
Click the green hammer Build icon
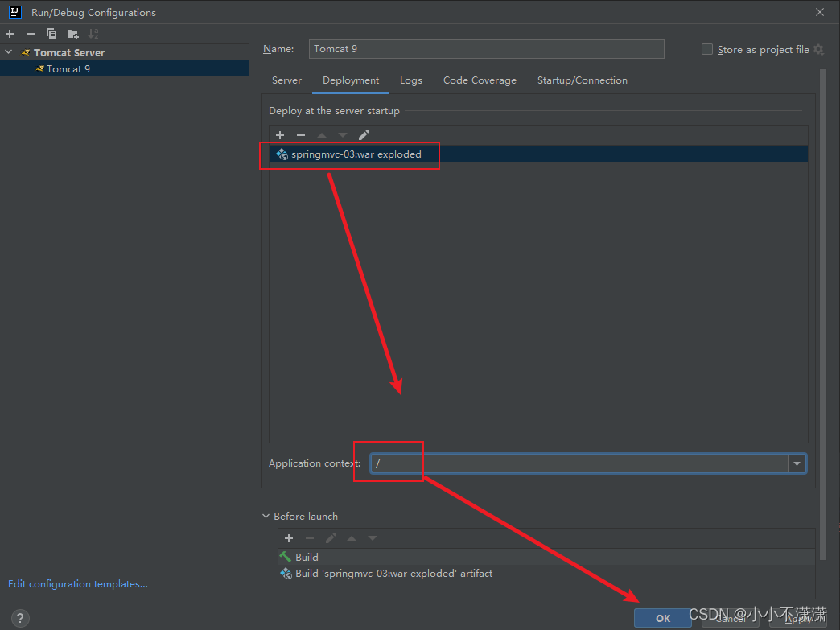pos(286,557)
